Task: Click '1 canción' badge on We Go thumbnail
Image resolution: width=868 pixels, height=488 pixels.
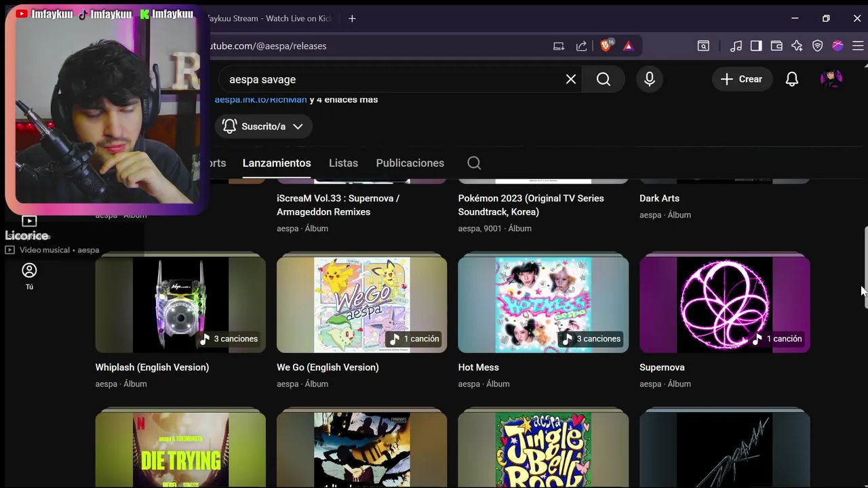Action: (414, 339)
